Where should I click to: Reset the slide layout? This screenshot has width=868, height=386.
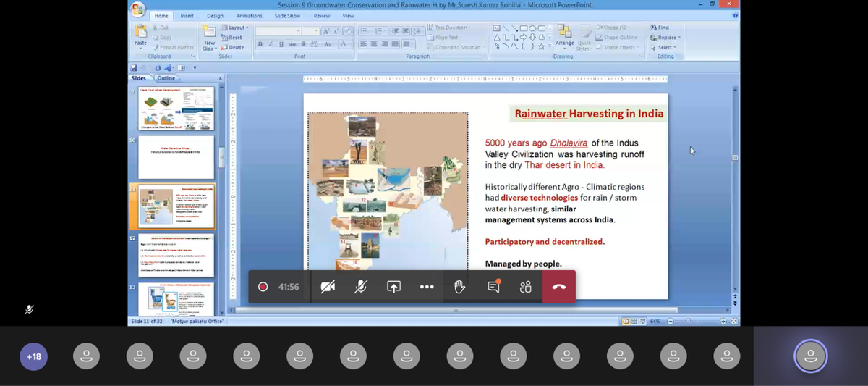pyautogui.click(x=231, y=38)
